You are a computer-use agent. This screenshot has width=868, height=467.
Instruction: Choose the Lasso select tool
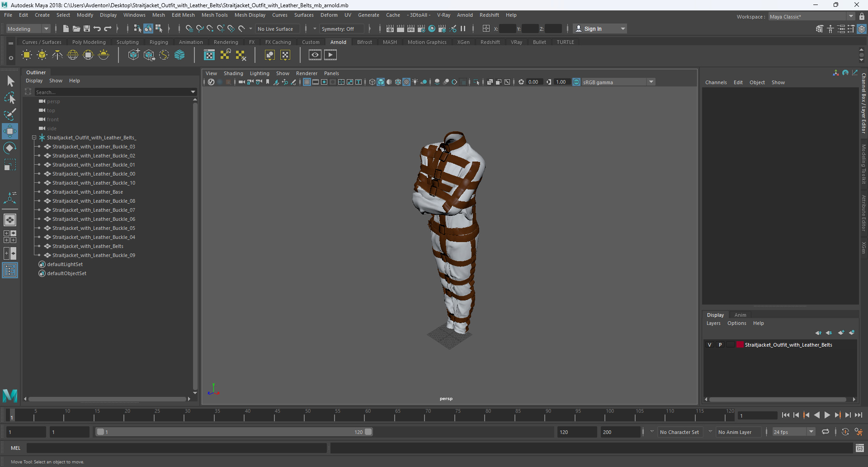tap(10, 98)
